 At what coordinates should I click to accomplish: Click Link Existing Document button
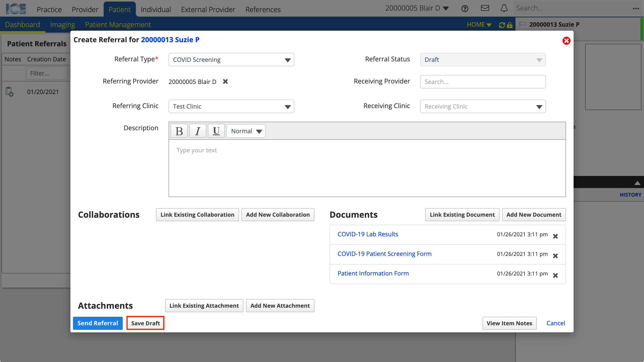click(x=462, y=215)
